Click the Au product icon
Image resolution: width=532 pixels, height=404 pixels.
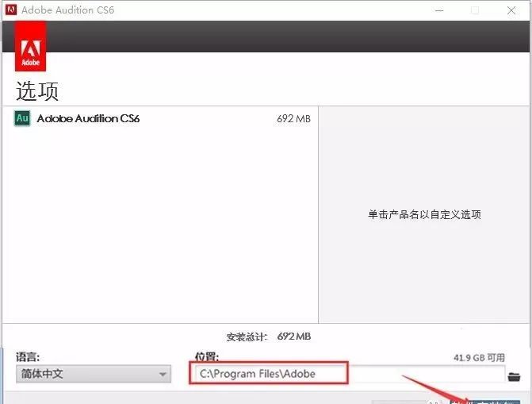coord(22,118)
